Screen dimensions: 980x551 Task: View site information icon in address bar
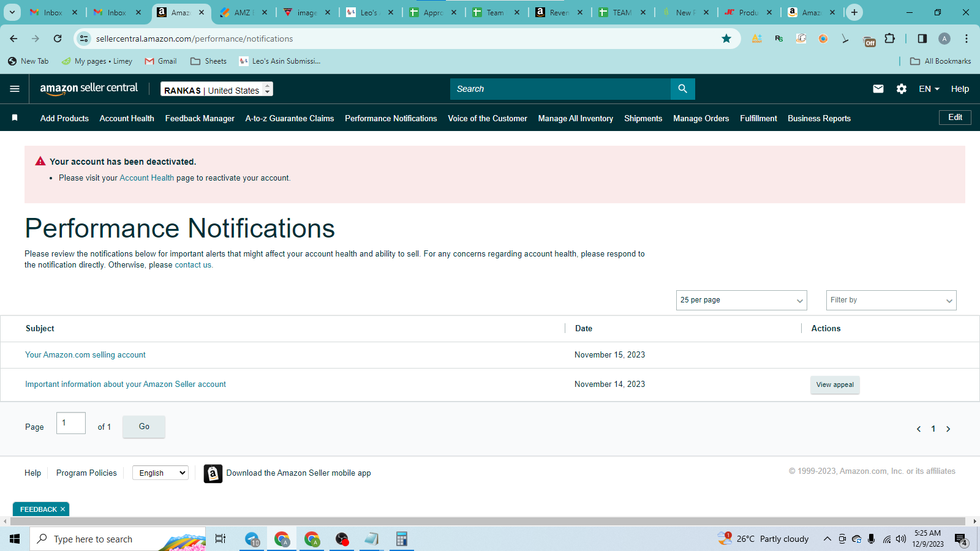pyautogui.click(x=84, y=39)
